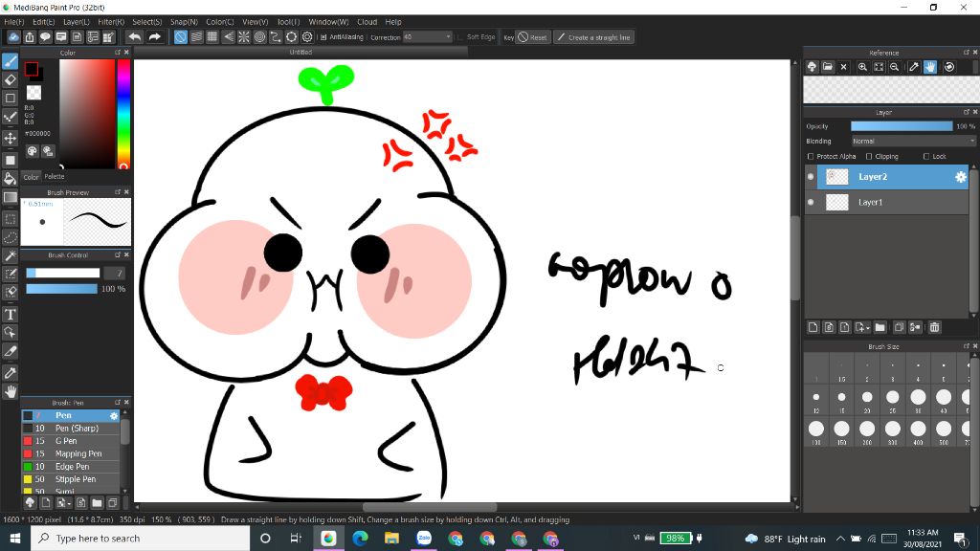
Task: Open the Filter menu
Action: tap(111, 22)
